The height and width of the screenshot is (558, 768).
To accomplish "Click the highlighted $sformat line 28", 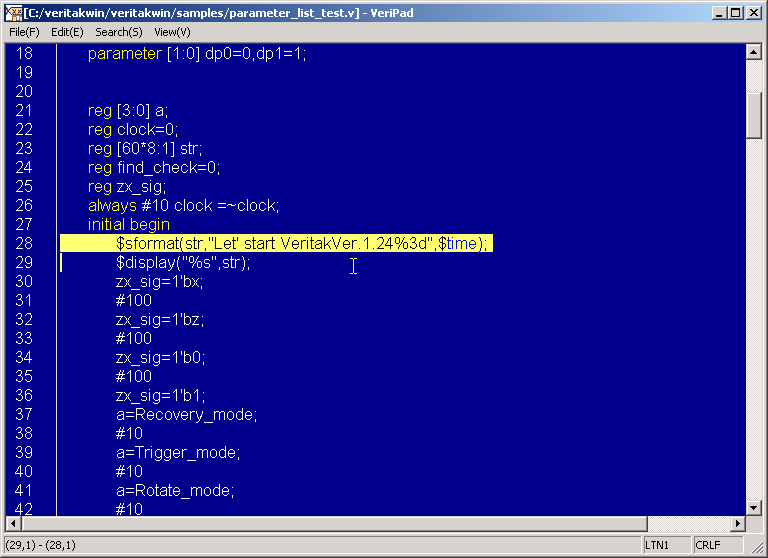I will click(300, 244).
